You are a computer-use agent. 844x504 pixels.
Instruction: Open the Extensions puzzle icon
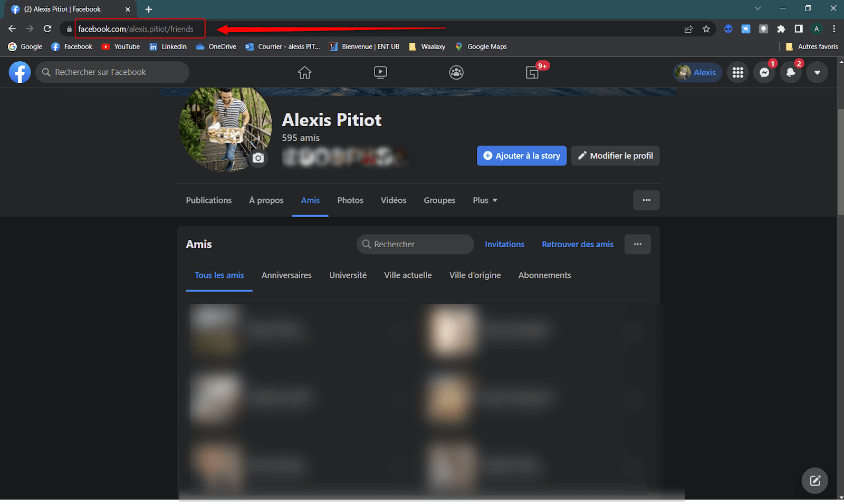(x=781, y=29)
